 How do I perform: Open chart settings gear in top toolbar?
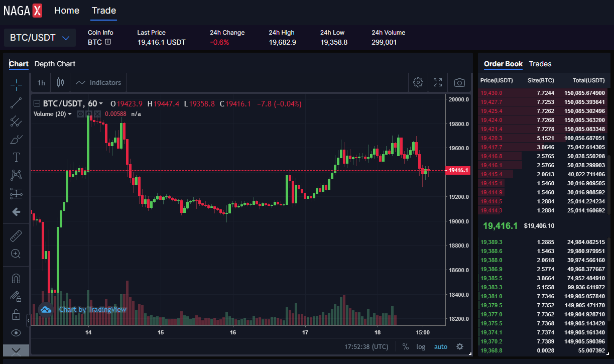pyautogui.click(x=418, y=82)
